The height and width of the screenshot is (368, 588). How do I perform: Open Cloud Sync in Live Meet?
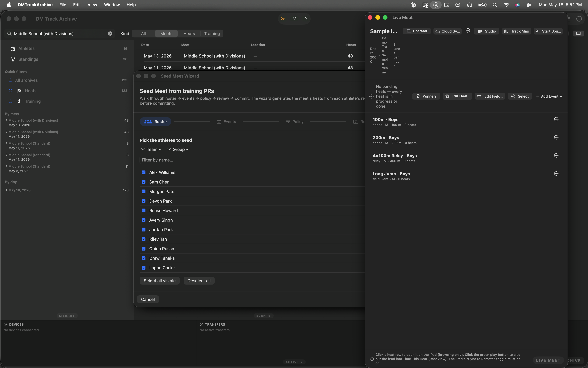(448, 31)
